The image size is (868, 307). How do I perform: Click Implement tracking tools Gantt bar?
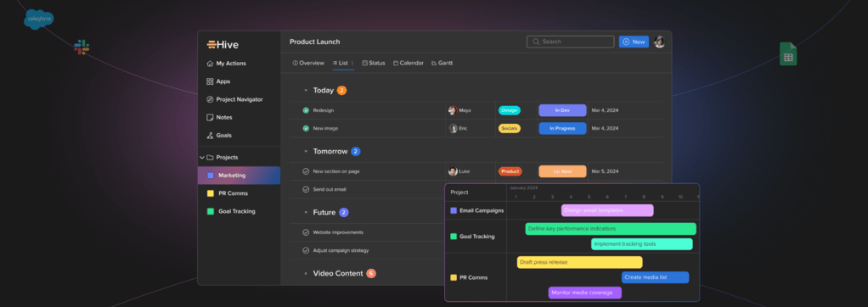641,244
